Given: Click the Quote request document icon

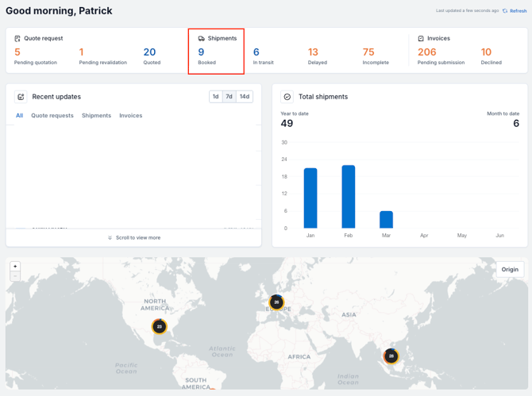Looking at the screenshot, I should pos(17,38).
